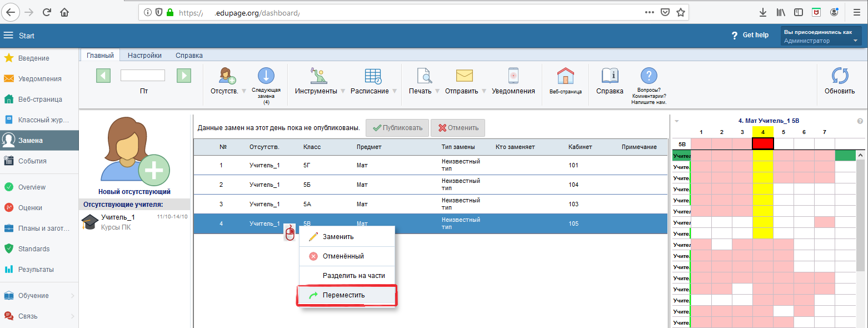This screenshot has height=328, width=868.
Task: Jump to Следующая замена (4)
Action: click(x=266, y=86)
